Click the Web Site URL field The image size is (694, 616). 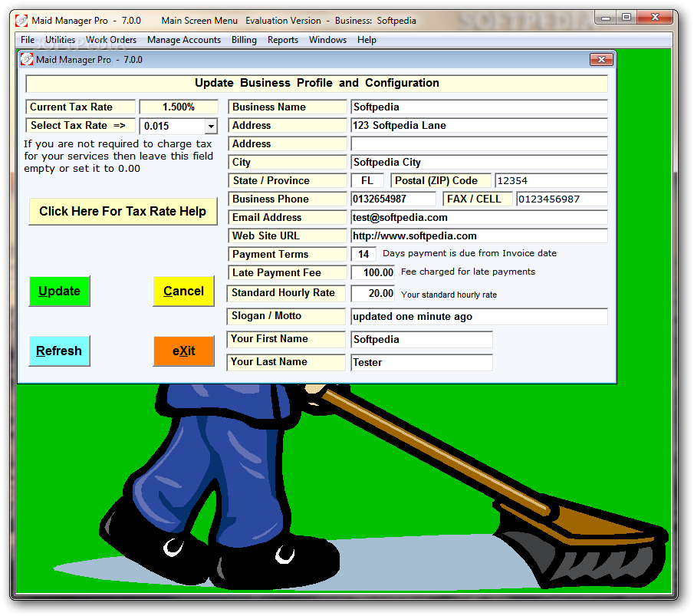click(479, 236)
